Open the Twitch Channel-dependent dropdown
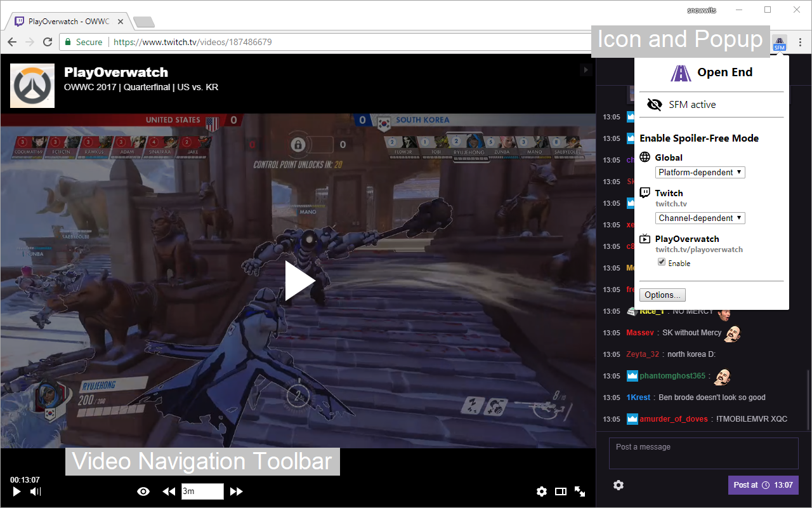 coord(700,218)
